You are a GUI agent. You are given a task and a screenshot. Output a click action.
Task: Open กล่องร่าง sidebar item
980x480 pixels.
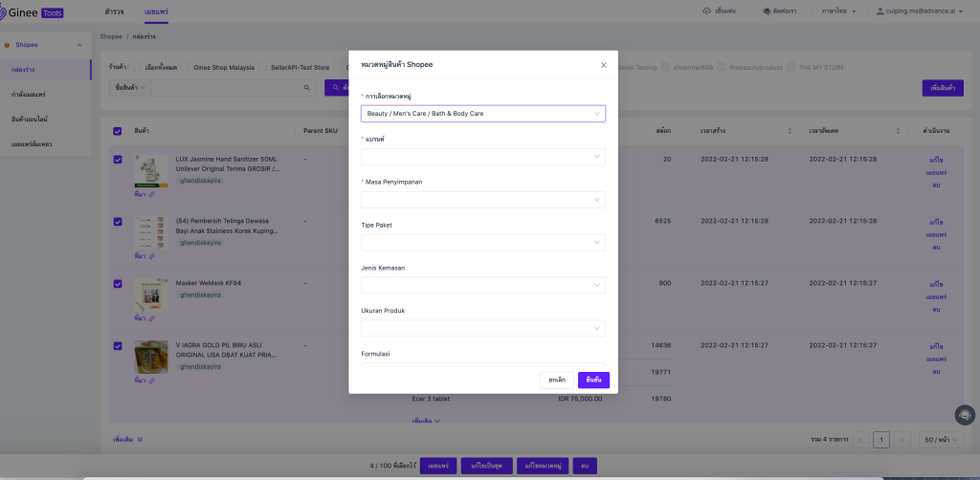46,70
